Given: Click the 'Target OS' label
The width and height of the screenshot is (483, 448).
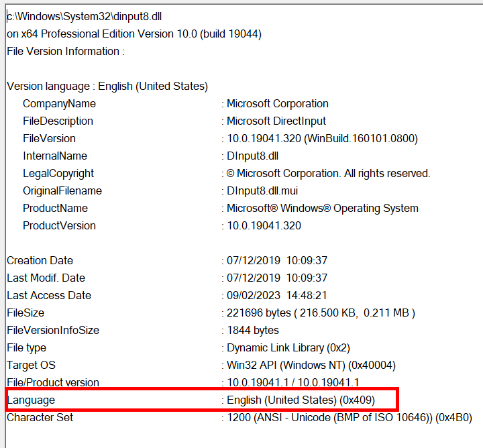Looking at the screenshot, I should (31, 366).
